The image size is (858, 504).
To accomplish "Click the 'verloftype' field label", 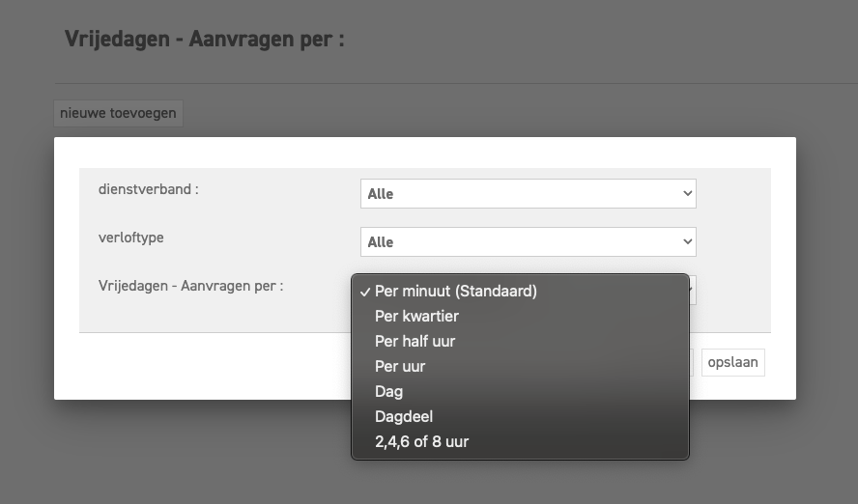I will tap(130, 238).
